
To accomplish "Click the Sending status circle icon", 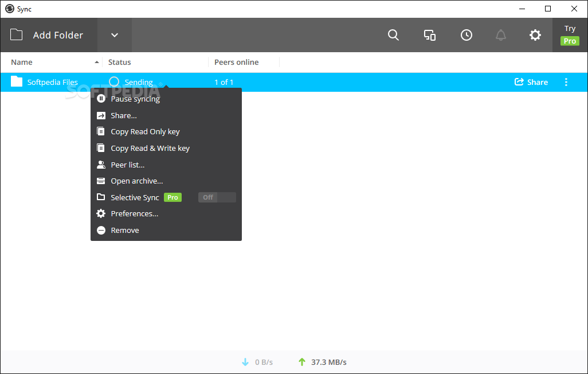I will tap(114, 81).
